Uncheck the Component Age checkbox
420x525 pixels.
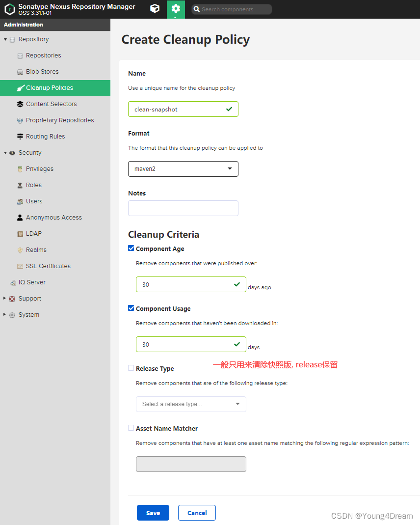point(131,248)
